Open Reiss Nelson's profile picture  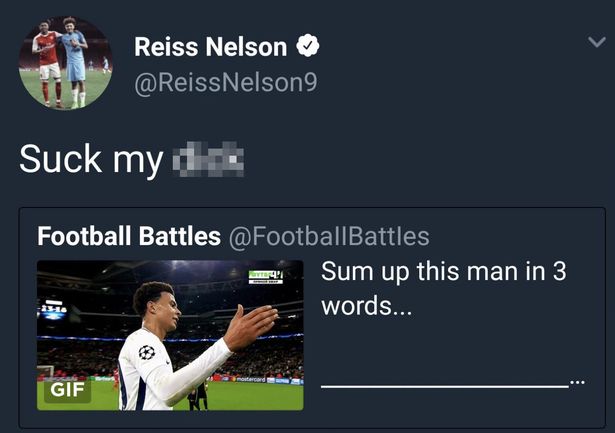(x=65, y=63)
